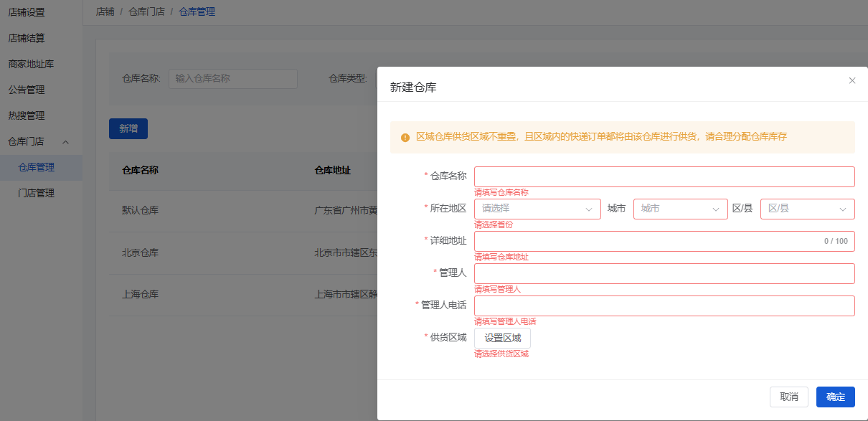868x421 pixels.
Task: Focus the 输入仓库名称 search field
Action: [233, 78]
